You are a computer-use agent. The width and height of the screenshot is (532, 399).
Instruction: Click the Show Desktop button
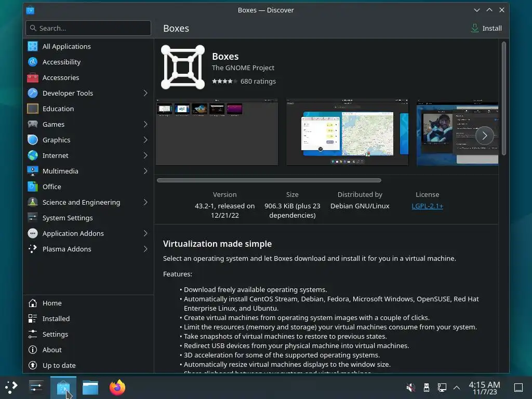(x=518, y=387)
